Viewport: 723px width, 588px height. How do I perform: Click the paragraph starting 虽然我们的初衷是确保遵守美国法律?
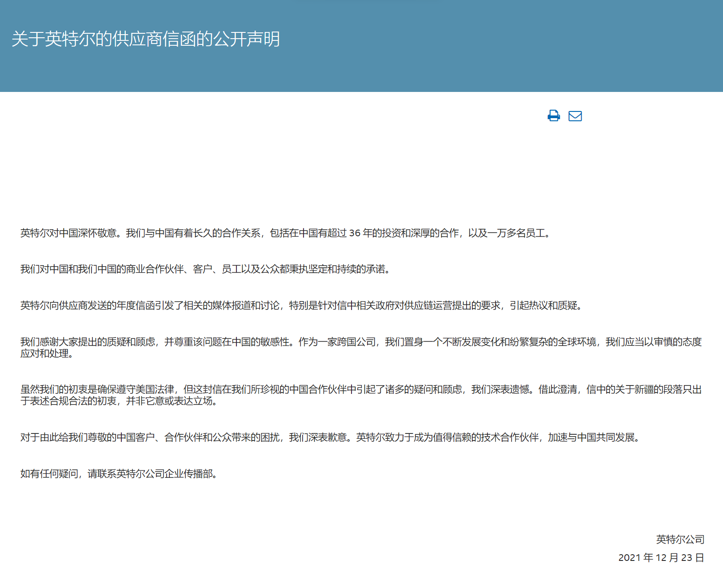tap(361, 395)
